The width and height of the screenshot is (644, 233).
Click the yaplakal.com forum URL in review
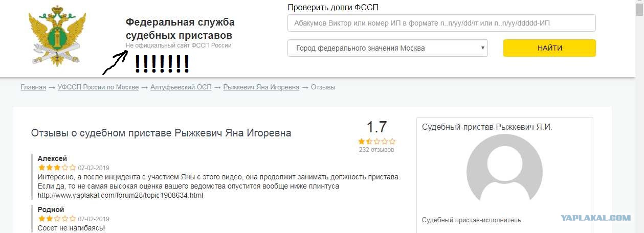121,195
